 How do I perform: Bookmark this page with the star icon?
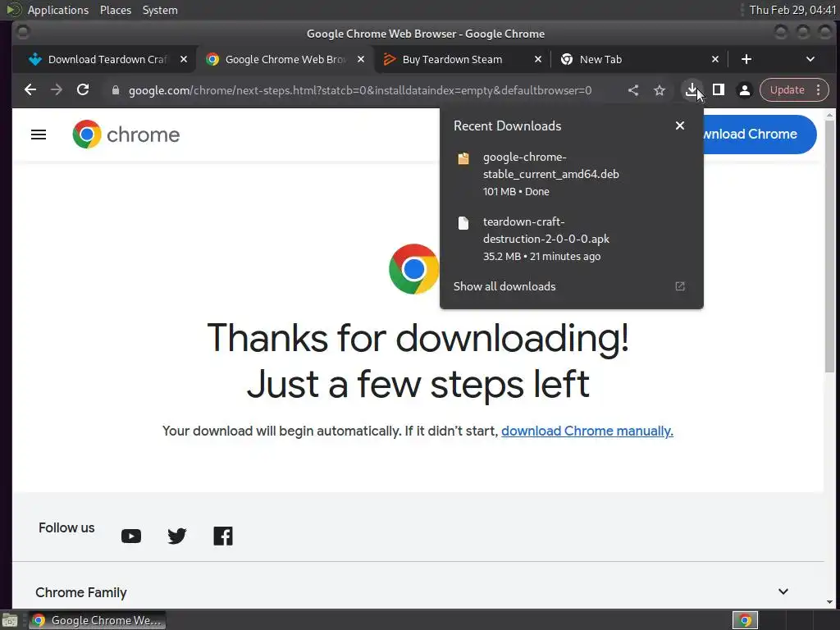[x=660, y=90]
